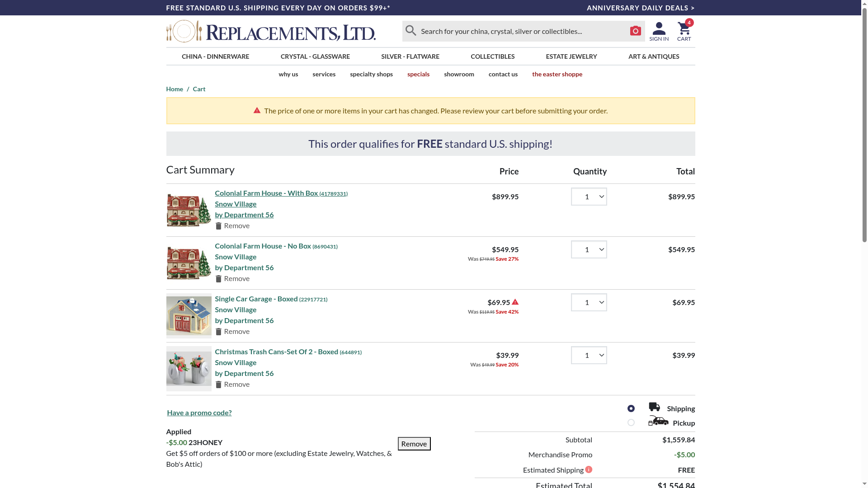The height and width of the screenshot is (488, 868).
Task: Open quantity dropdown for Colonial Farm House With Box
Action: pos(589,197)
